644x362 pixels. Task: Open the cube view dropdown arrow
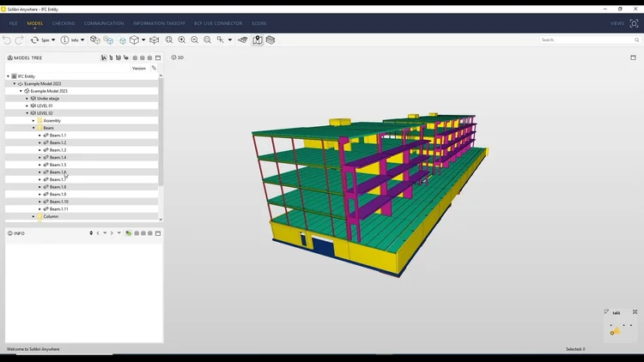tap(143, 39)
